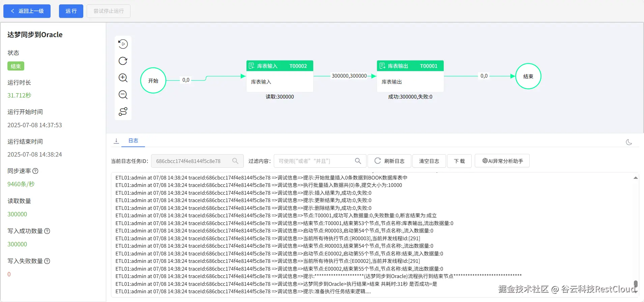Click the 31.712秒 run duration value
The width and height of the screenshot is (644, 302).
point(19,95)
